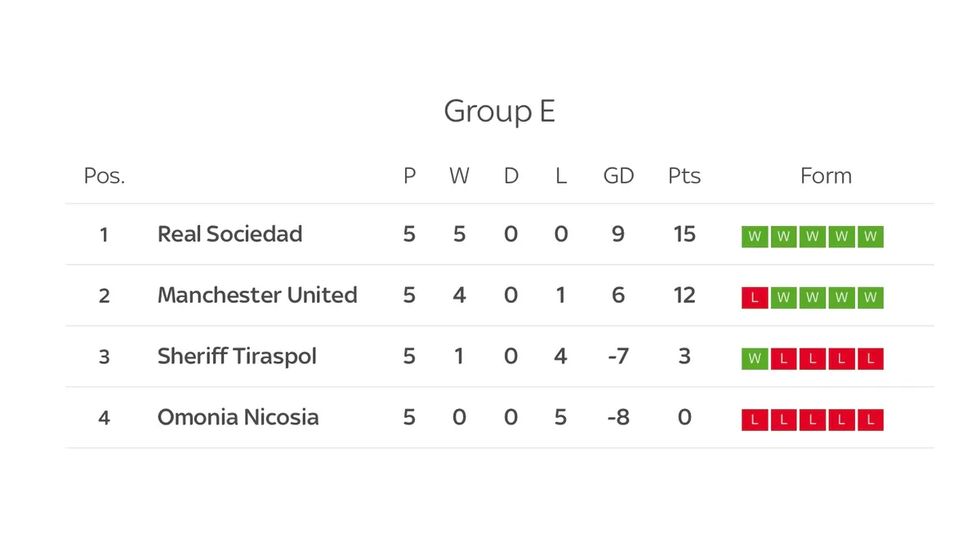Click Real Sociedad's last green W form badge
980x551 pixels.
[x=871, y=237]
